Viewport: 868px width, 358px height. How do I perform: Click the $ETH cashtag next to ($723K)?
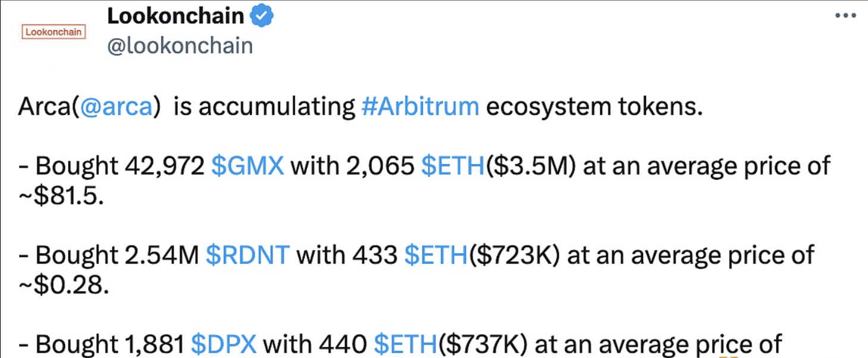[x=435, y=255]
